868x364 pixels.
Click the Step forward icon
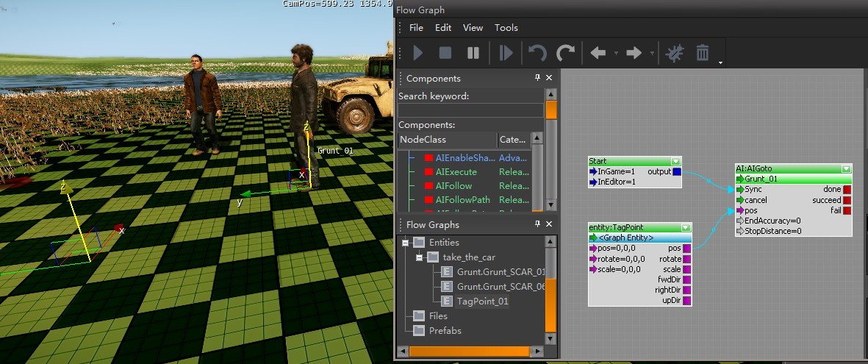pyautogui.click(x=506, y=53)
